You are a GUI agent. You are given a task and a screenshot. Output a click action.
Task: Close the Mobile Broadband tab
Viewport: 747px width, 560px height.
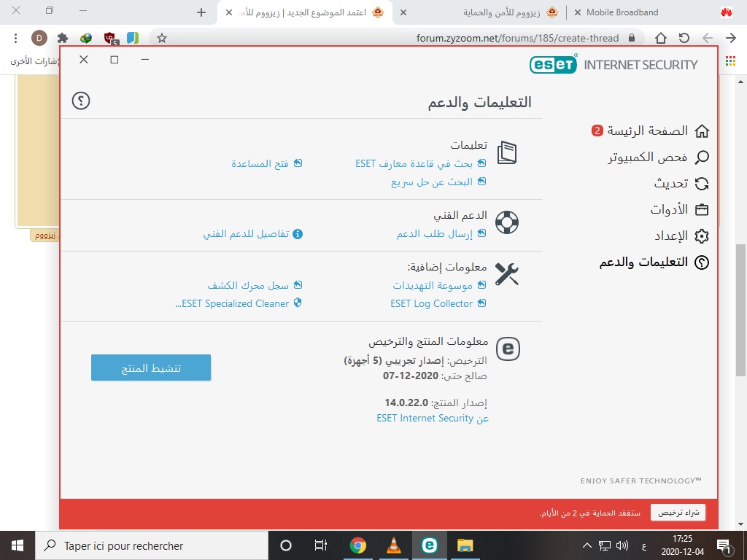pyautogui.click(x=578, y=12)
